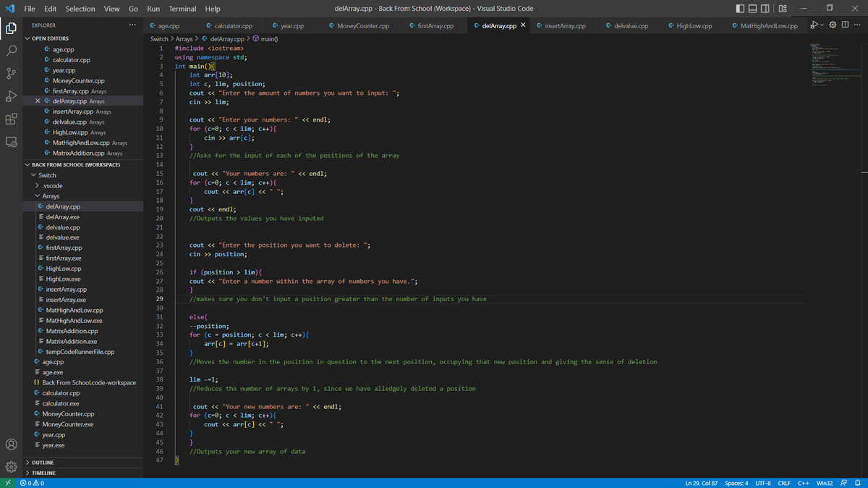Switch to the delvalue.cpp tab
The height and width of the screenshot is (488, 868).
click(x=631, y=26)
